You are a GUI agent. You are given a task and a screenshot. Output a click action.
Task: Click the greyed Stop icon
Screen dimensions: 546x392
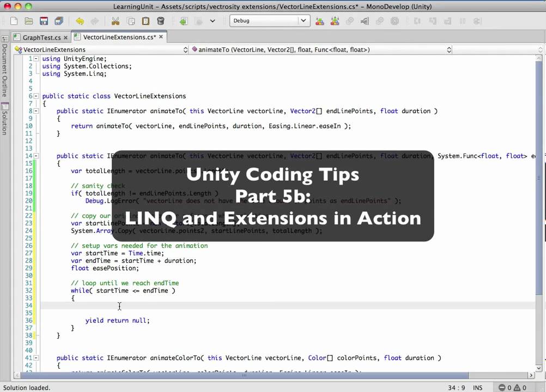pos(395,21)
